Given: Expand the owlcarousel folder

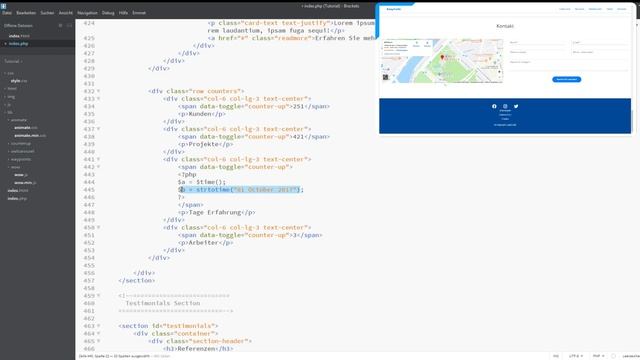Looking at the screenshot, I should click(22, 151).
